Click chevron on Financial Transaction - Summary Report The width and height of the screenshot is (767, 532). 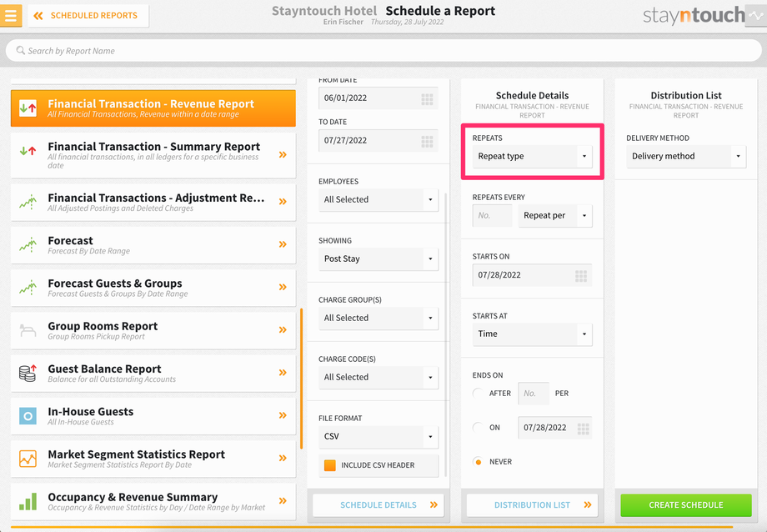[x=283, y=154]
